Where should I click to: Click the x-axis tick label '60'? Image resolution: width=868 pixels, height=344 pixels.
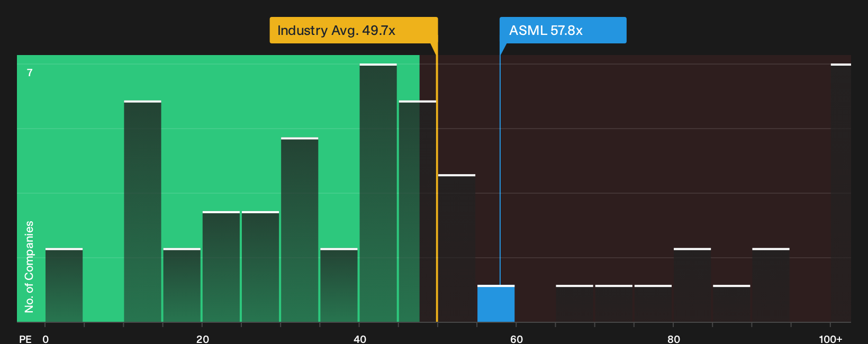[517, 339]
